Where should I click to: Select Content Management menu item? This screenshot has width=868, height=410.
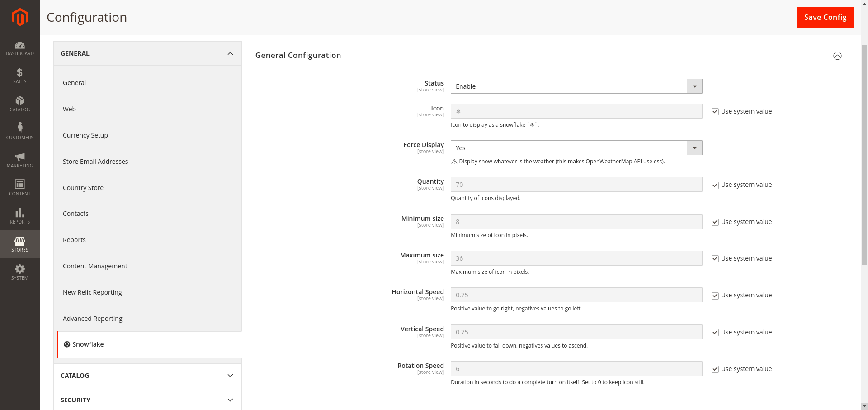95,266
